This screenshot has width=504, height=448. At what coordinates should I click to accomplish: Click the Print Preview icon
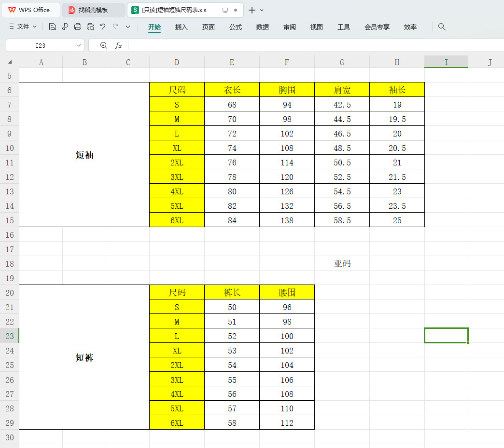[x=90, y=27]
